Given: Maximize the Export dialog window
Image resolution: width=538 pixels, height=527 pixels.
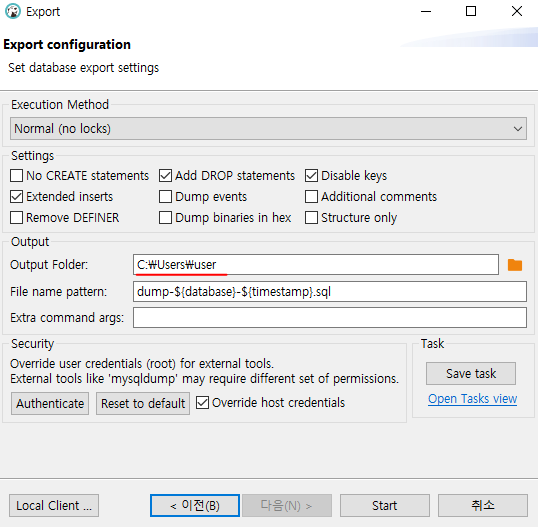Looking at the screenshot, I should coord(471,11).
